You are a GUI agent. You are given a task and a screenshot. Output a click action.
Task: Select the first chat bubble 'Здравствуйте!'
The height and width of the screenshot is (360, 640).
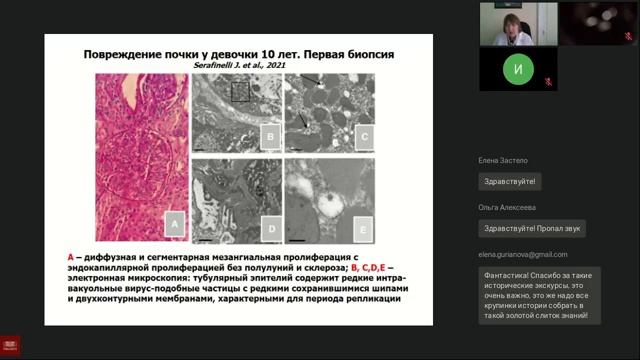(x=510, y=182)
